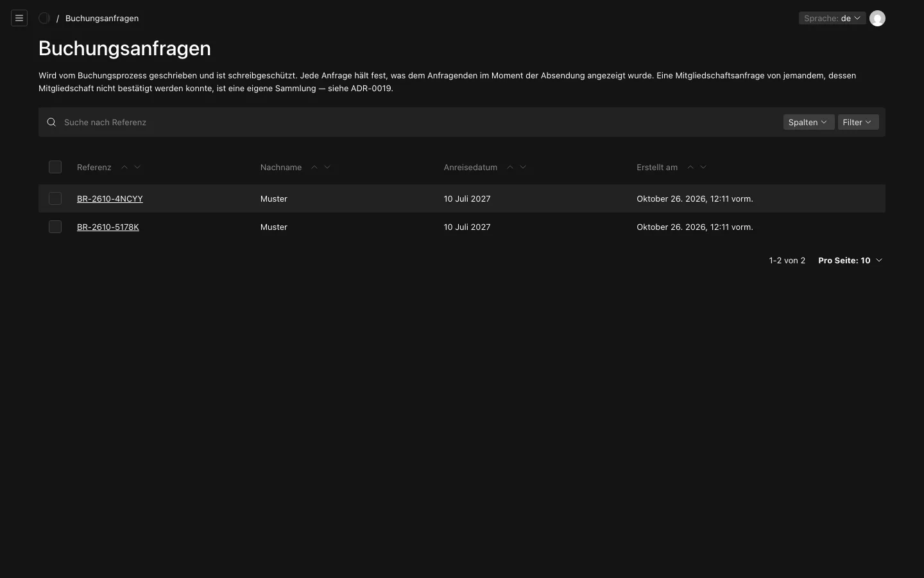The width and height of the screenshot is (924, 578).
Task: Open booking request BR-2610-5178K
Action: click(x=108, y=227)
